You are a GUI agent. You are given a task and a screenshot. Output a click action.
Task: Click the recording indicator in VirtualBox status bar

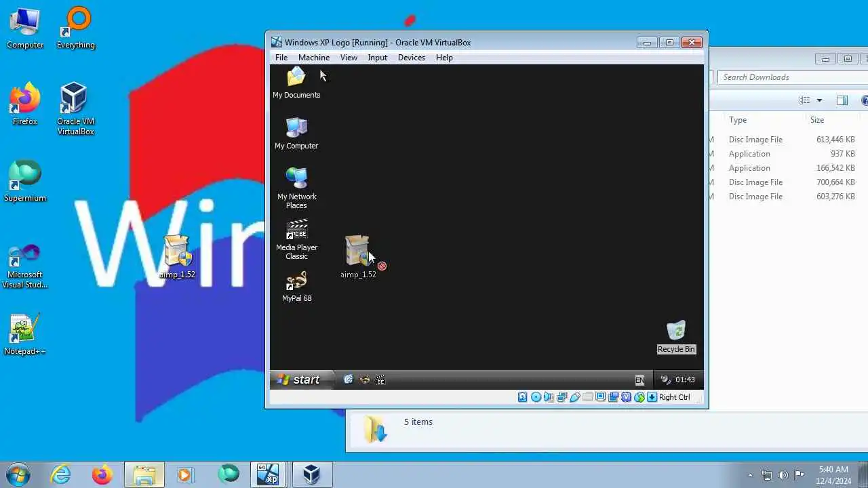point(613,397)
